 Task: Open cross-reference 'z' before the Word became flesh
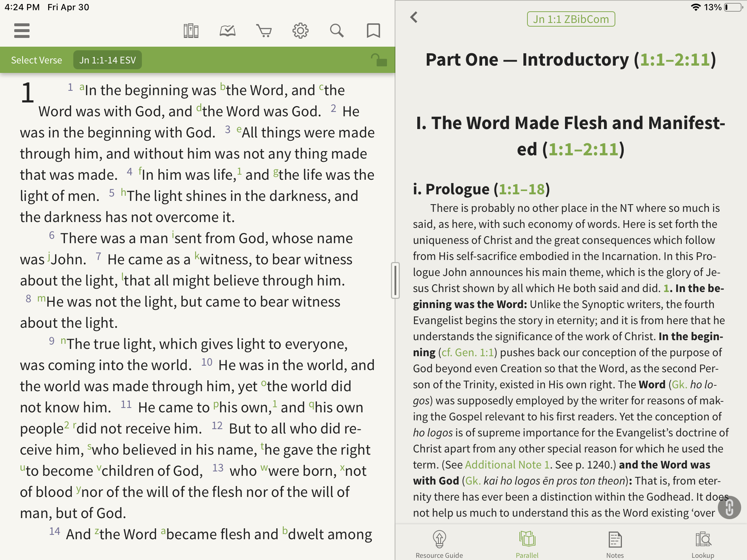(x=97, y=532)
